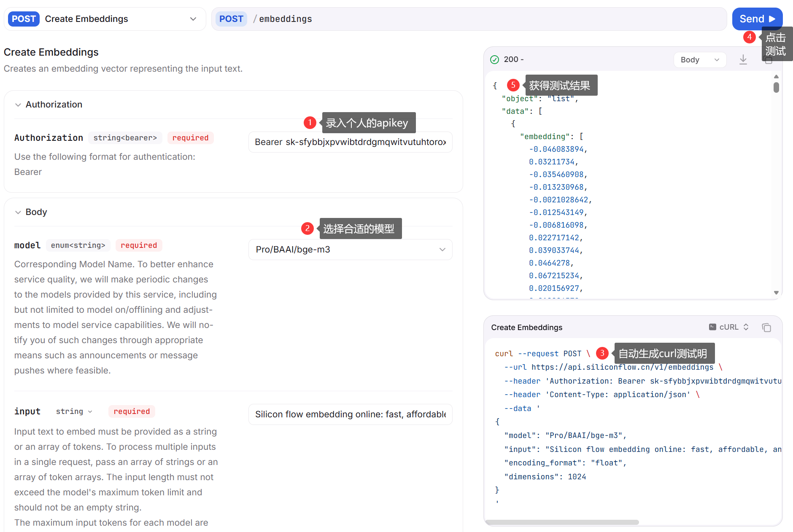The width and height of the screenshot is (793, 532).
Task: Collapse the Authorization section chevron
Action: click(18, 105)
